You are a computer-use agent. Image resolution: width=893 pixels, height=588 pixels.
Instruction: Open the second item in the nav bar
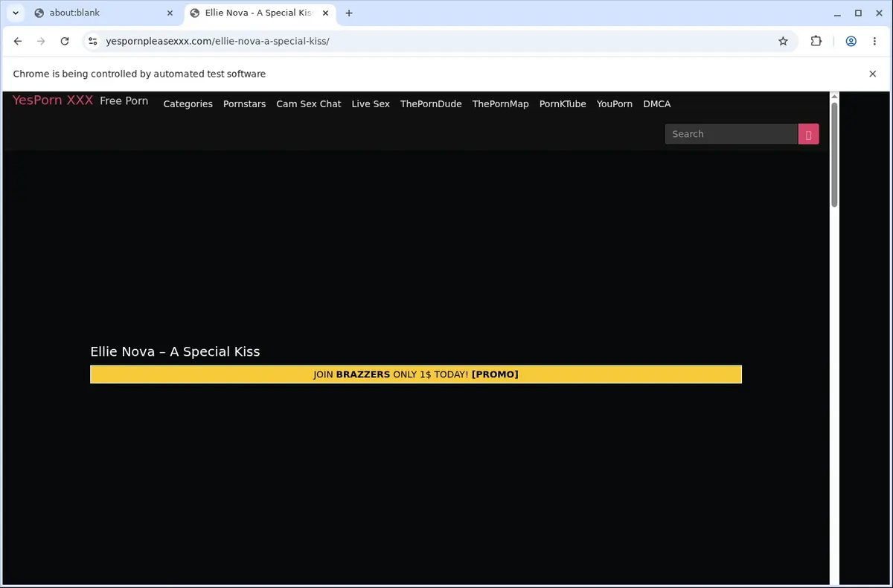[244, 103]
